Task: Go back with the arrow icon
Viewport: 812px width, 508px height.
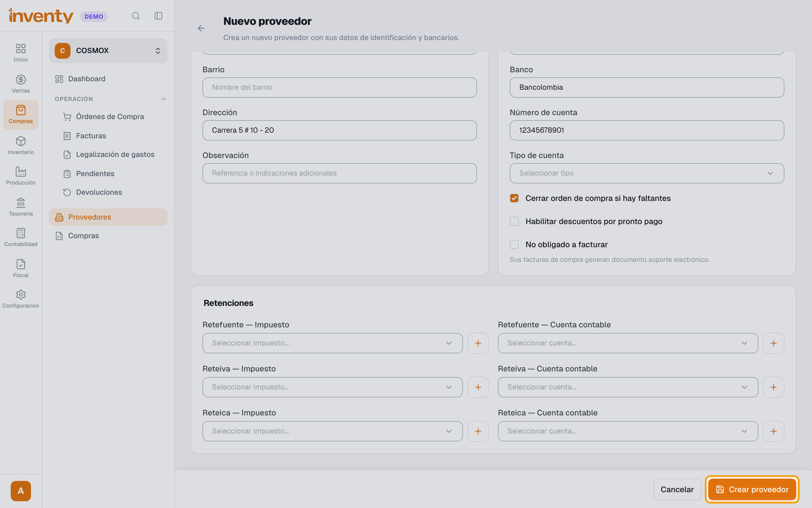Action: coord(201,28)
